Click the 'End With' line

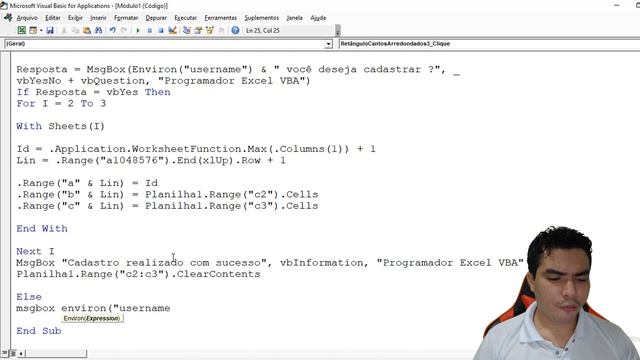pyautogui.click(x=42, y=229)
